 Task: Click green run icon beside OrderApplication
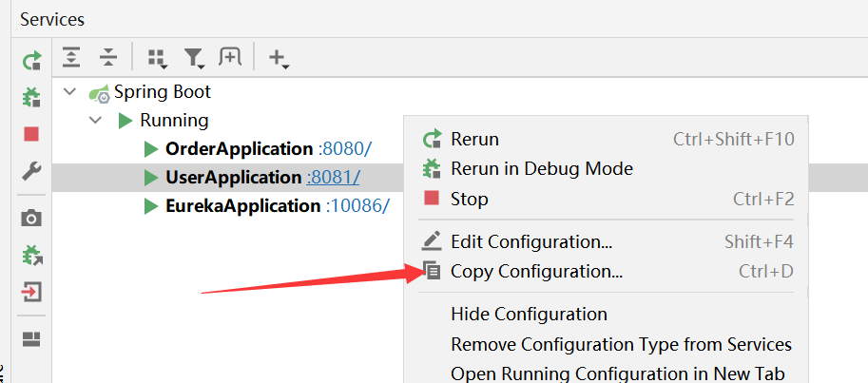click(151, 149)
